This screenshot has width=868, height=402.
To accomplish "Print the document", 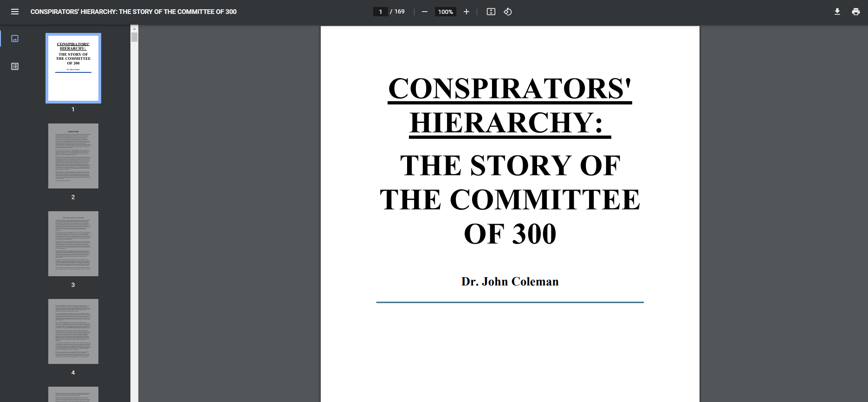I will click(856, 12).
